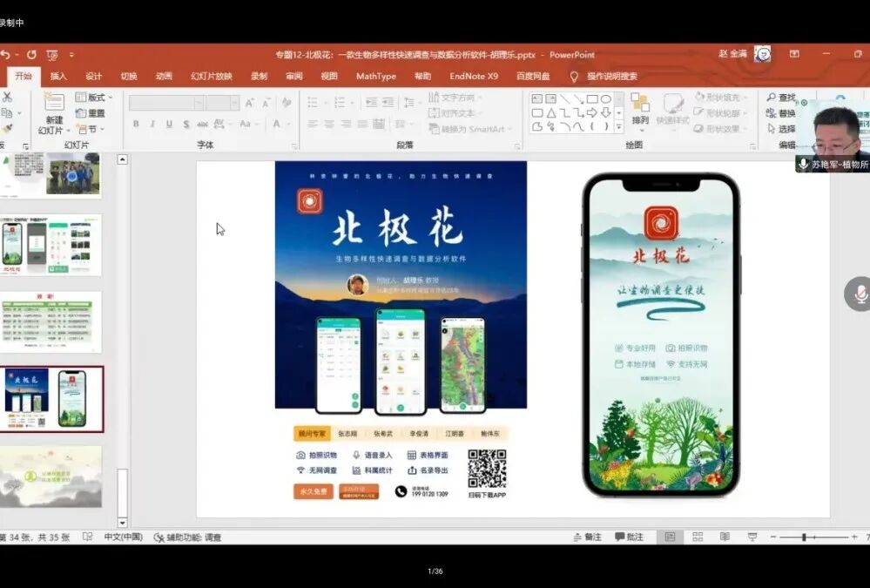Click the Redo/Repeat icon in title bar
870x588 pixels.
pos(31,54)
